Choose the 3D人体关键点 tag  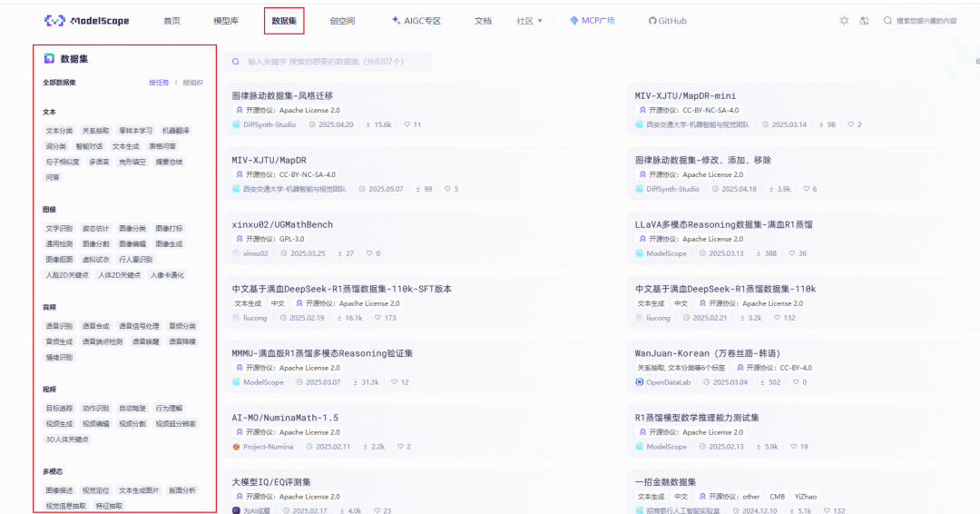point(67,440)
